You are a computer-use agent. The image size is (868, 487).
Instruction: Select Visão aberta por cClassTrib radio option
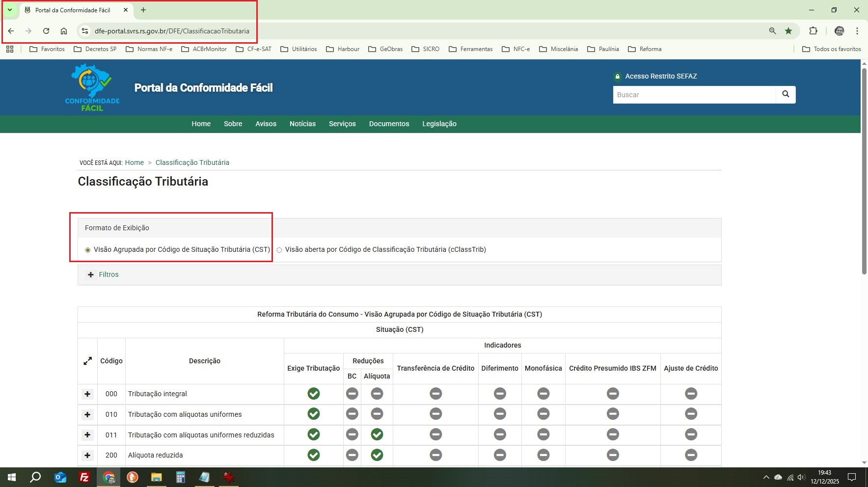279,250
